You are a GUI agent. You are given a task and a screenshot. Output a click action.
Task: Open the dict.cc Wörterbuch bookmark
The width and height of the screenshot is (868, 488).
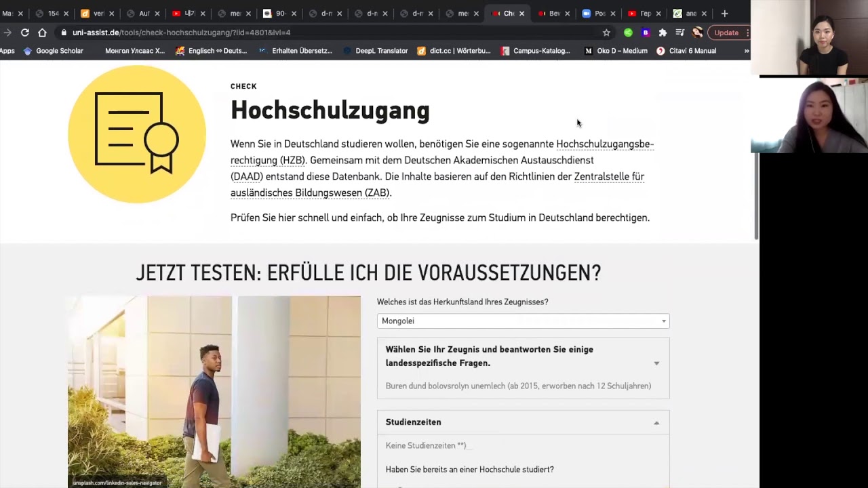[x=454, y=51]
